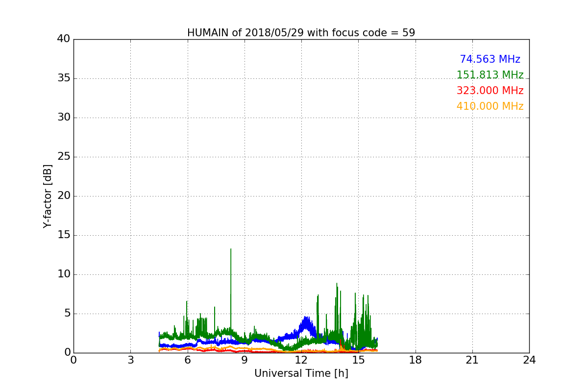Viewport: 588px width, 392px height.
Task: Click x-axis tick label 6
Action: (x=188, y=360)
